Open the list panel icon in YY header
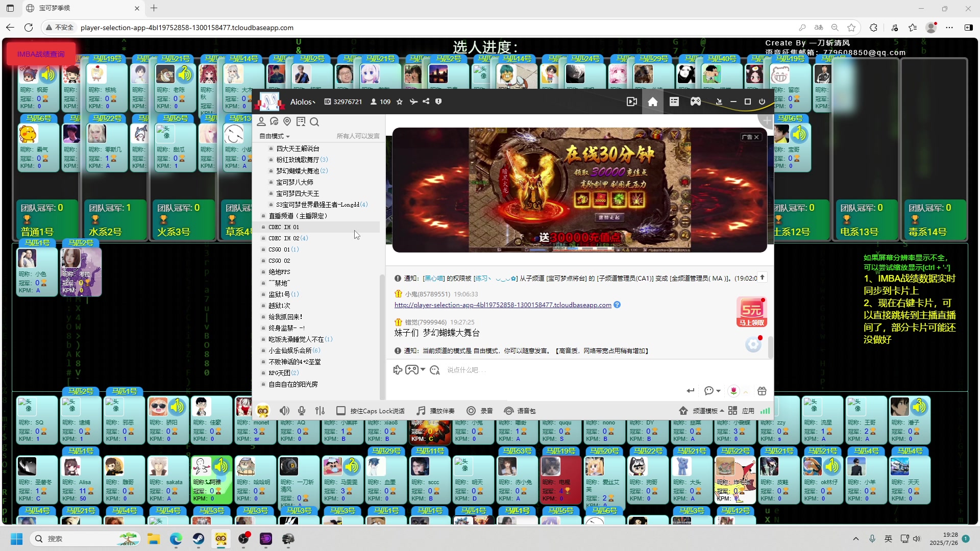980x551 pixels. click(674, 102)
